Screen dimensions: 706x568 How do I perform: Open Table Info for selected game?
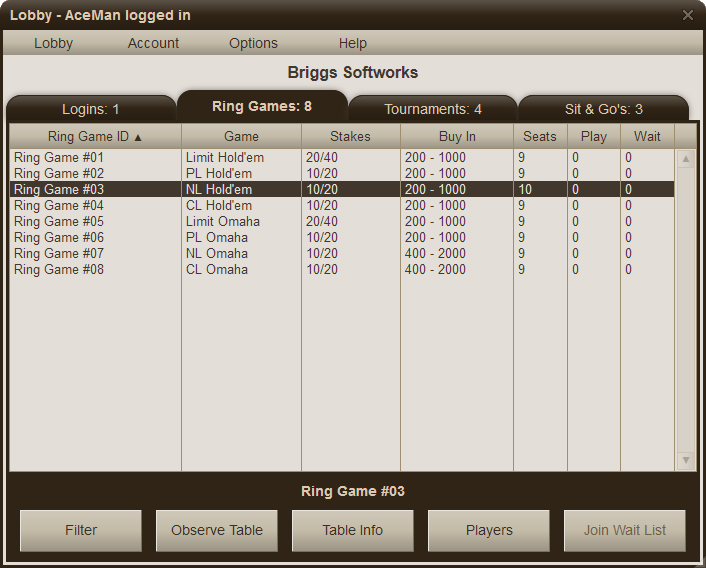(x=353, y=530)
